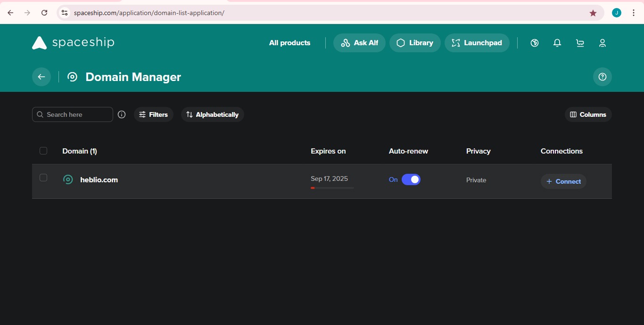The height and width of the screenshot is (325, 644).
Task: Click the Privacy column header
Action: pos(479,151)
